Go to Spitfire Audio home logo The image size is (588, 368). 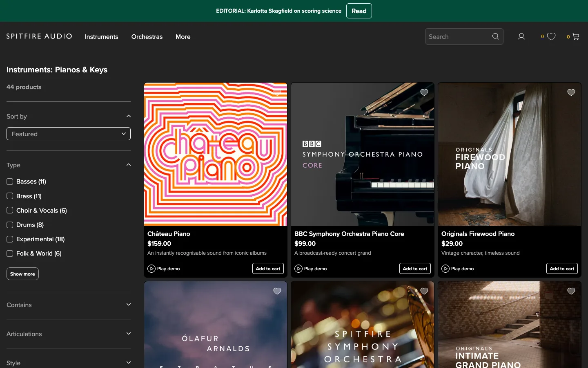[x=39, y=36]
